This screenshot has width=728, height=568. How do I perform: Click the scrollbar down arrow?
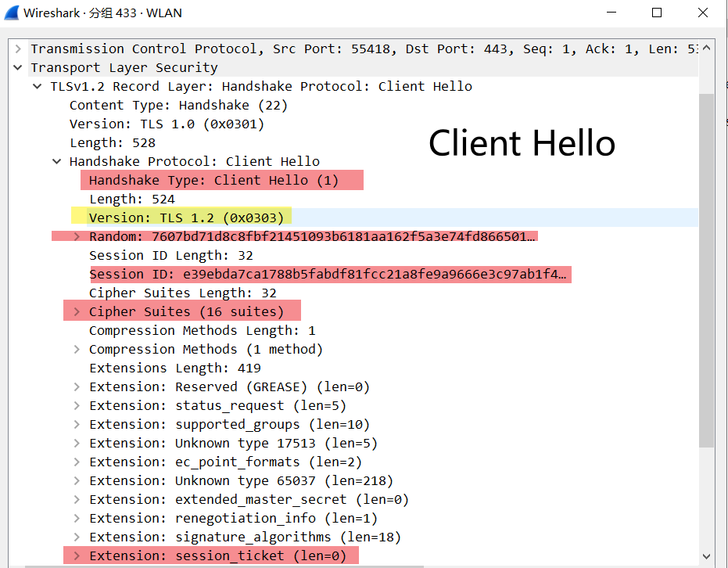click(707, 555)
